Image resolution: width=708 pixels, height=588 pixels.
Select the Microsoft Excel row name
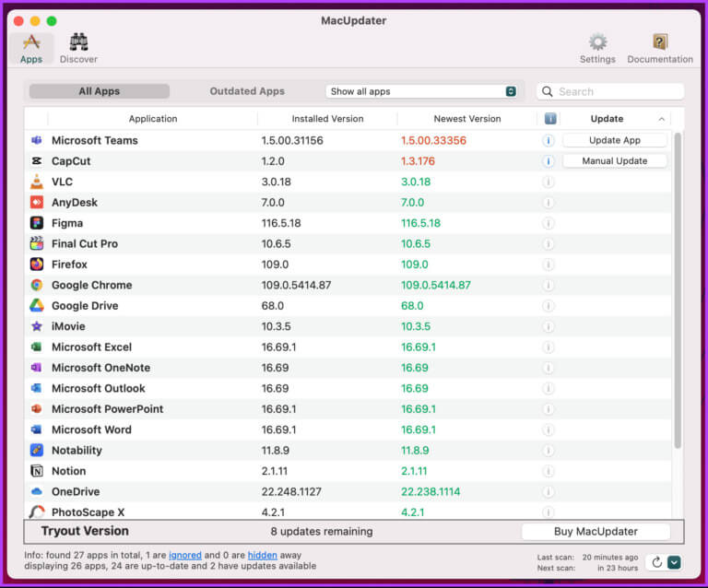click(x=91, y=347)
